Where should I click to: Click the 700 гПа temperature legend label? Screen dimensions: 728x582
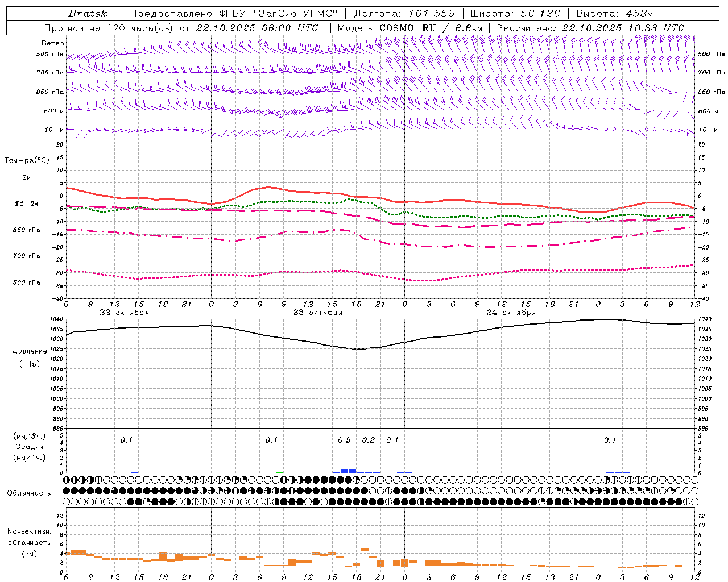pos(27,256)
